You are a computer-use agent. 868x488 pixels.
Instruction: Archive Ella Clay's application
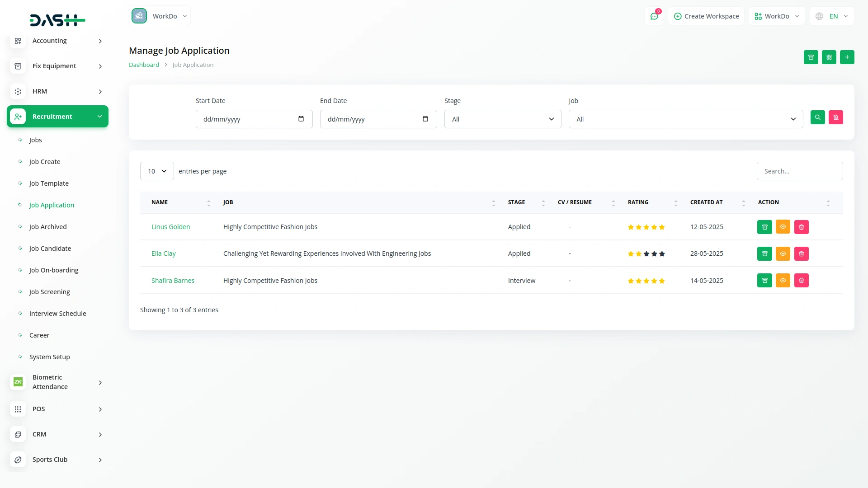pyautogui.click(x=764, y=253)
